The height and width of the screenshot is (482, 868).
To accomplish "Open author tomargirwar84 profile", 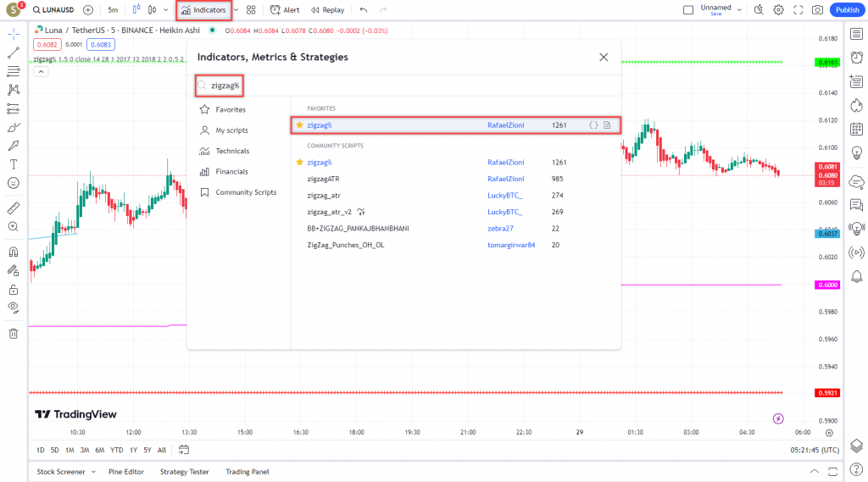I will point(511,245).
